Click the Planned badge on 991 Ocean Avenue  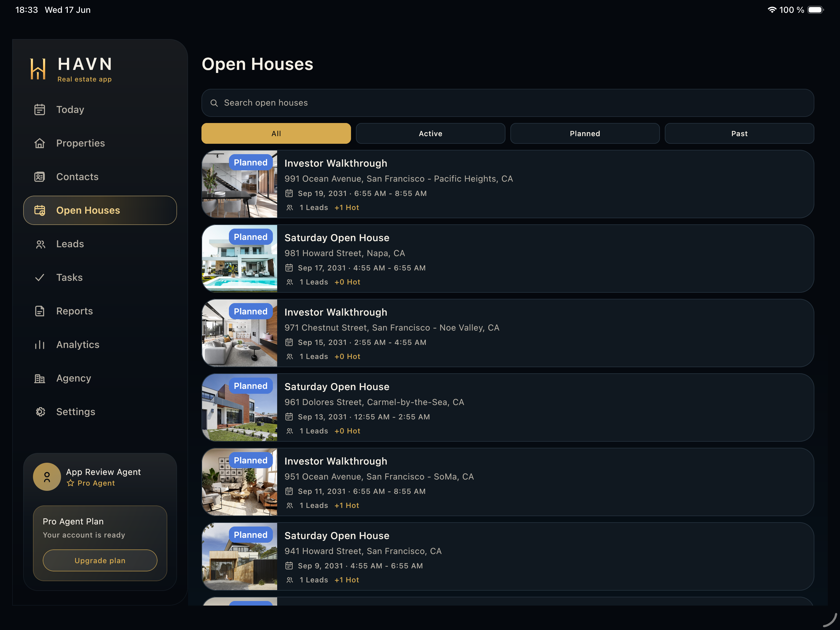click(251, 162)
